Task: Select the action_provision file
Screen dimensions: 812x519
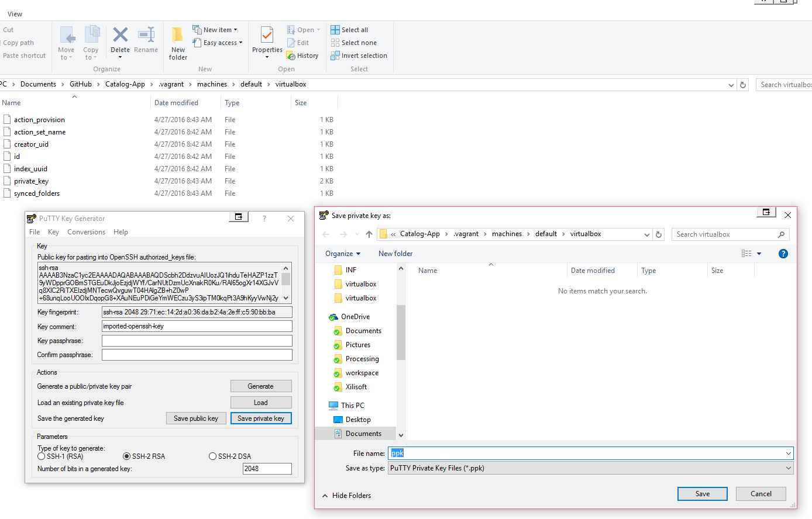Action: pyautogui.click(x=40, y=120)
